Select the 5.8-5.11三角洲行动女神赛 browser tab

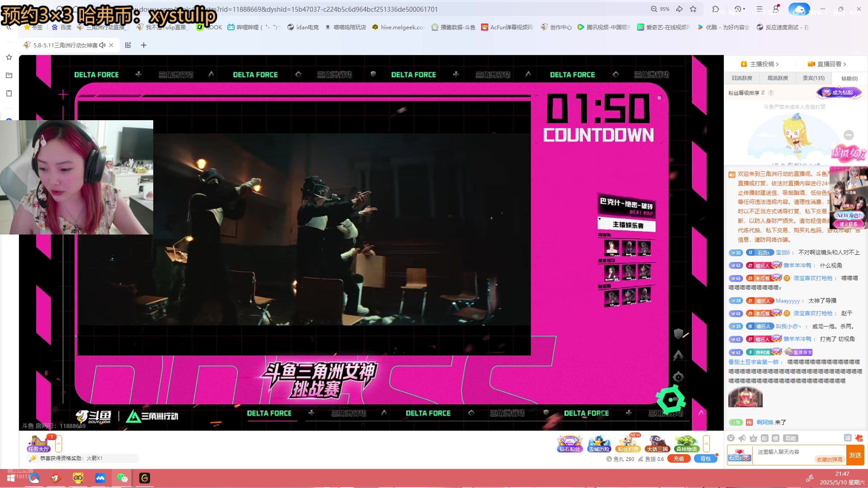[x=68, y=45]
